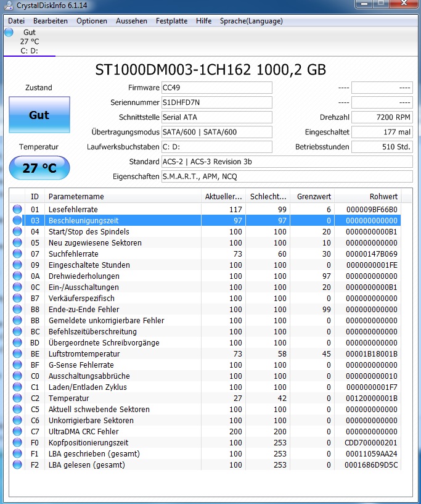Click status icon of Suchfehlerrate row
The width and height of the screenshot is (421, 504).
click(17, 254)
